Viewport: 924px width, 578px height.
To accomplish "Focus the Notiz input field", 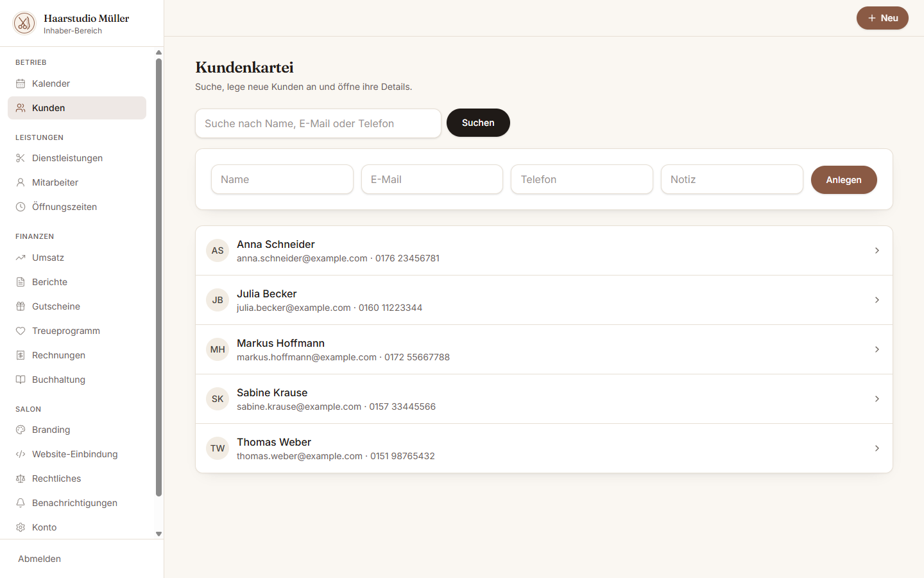I will 732,179.
